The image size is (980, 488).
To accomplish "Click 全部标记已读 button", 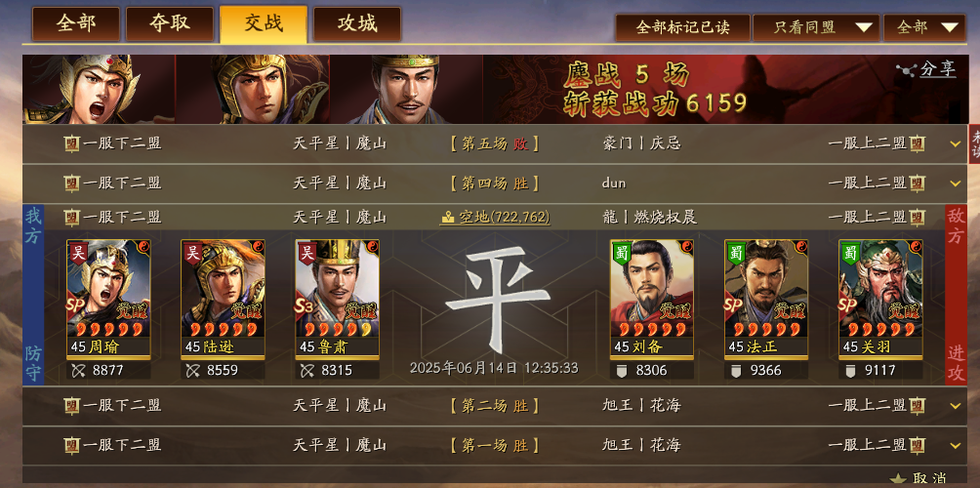I will pyautogui.click(x=682, y=27).
